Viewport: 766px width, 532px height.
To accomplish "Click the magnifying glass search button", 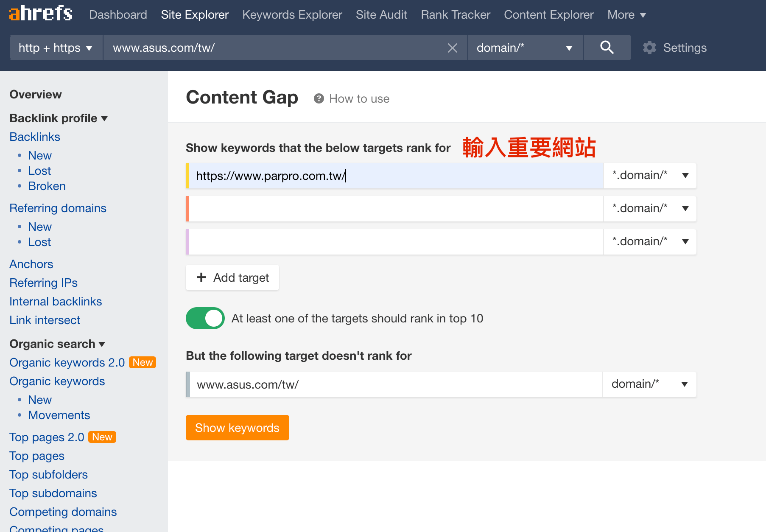I will (x=607, y=48).
